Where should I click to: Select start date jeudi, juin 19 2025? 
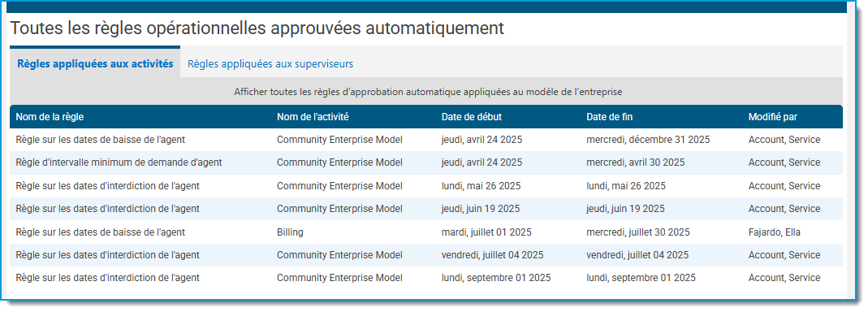tap(481, 209)
